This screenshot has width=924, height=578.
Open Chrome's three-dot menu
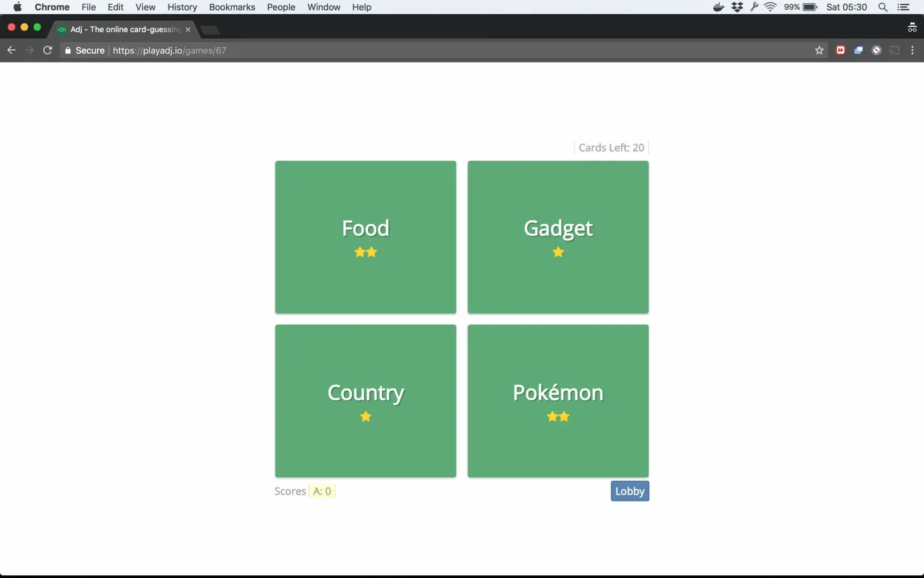coord(912,50)
